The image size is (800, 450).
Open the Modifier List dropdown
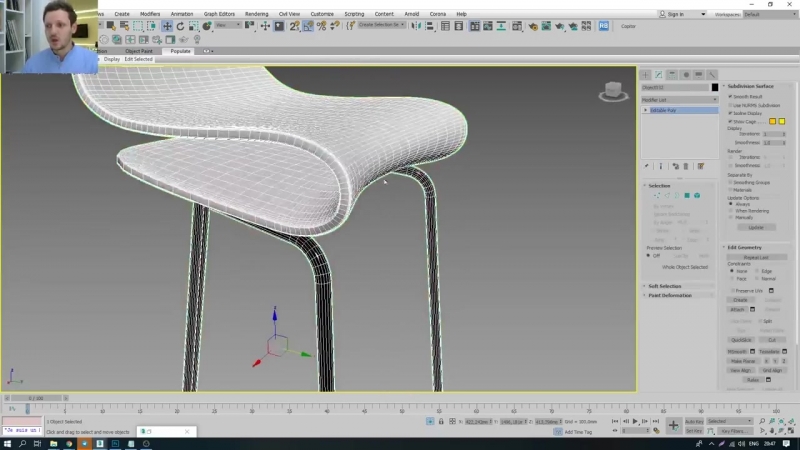click(679, 99)
